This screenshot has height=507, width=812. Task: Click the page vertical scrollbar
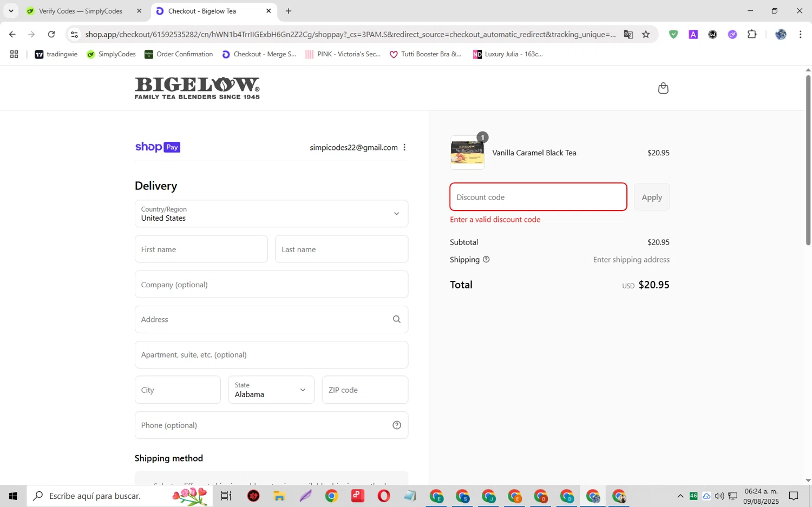point(808,160)
